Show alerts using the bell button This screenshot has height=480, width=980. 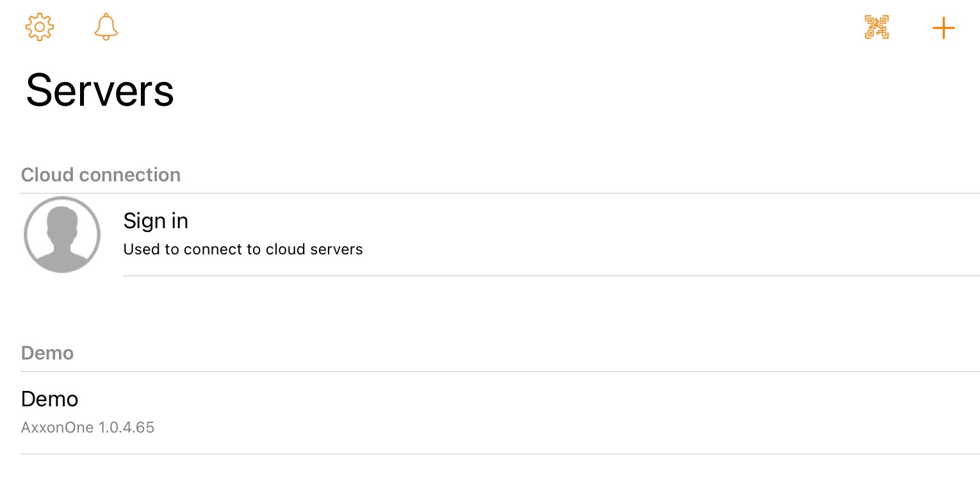[x=106, y=28]
